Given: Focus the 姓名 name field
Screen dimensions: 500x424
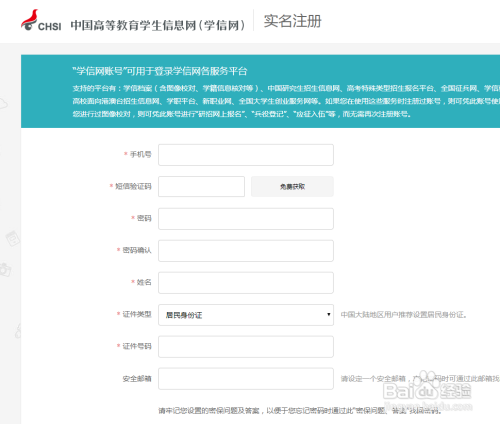Looking at the screenshot, I should tap(246, 283).
